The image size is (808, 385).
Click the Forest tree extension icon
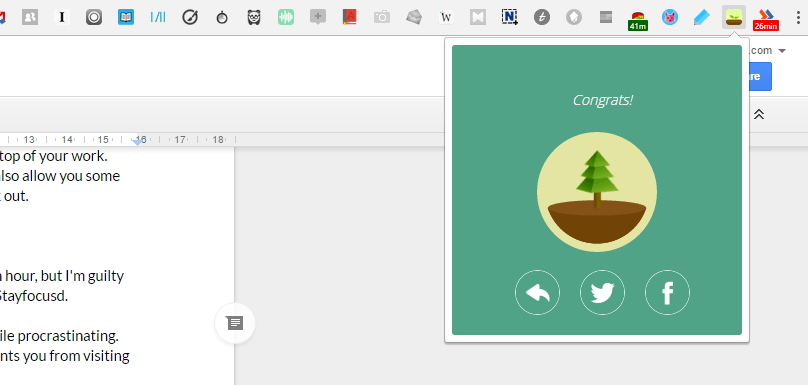click(x=734, y=17)
